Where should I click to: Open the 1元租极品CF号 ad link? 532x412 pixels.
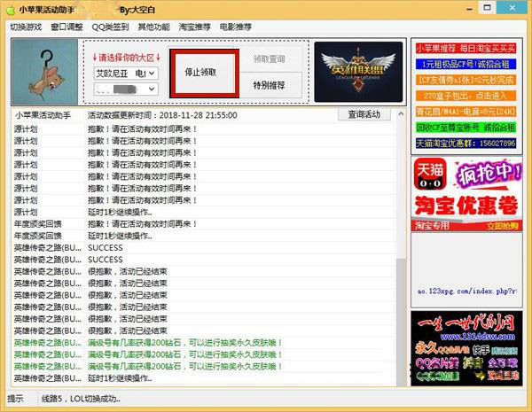pyautogui.click(x=465, y=64)
